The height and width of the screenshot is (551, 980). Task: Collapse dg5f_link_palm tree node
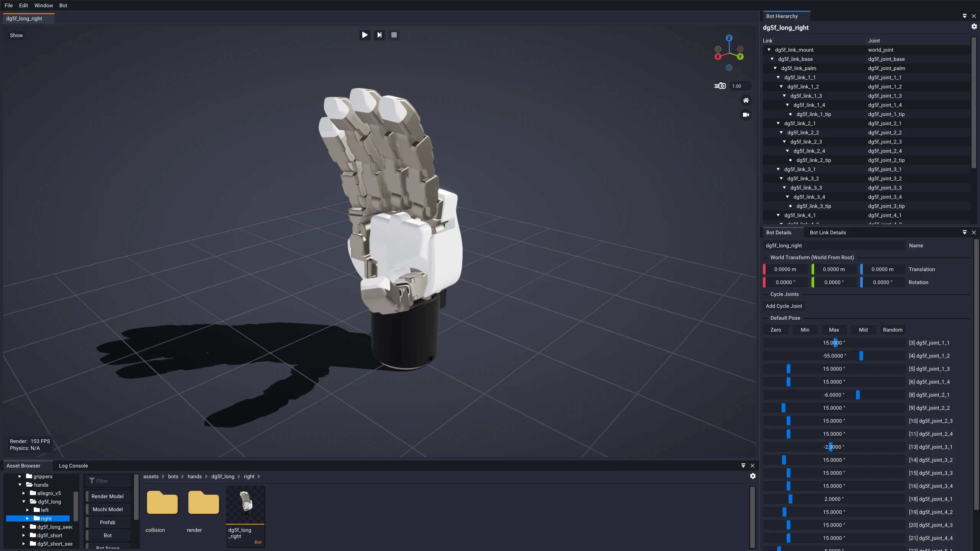pos(775,68)
